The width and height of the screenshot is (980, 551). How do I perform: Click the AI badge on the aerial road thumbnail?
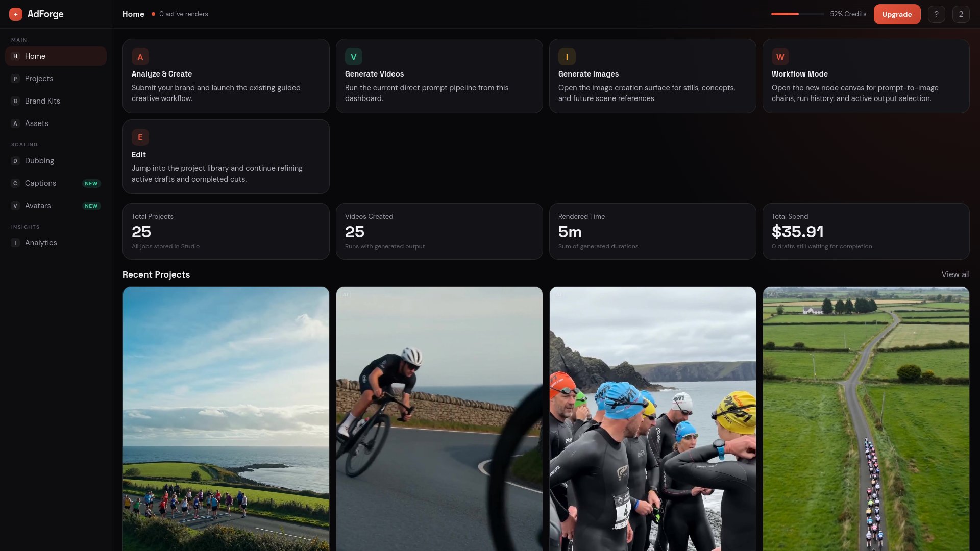click(772, 294)
